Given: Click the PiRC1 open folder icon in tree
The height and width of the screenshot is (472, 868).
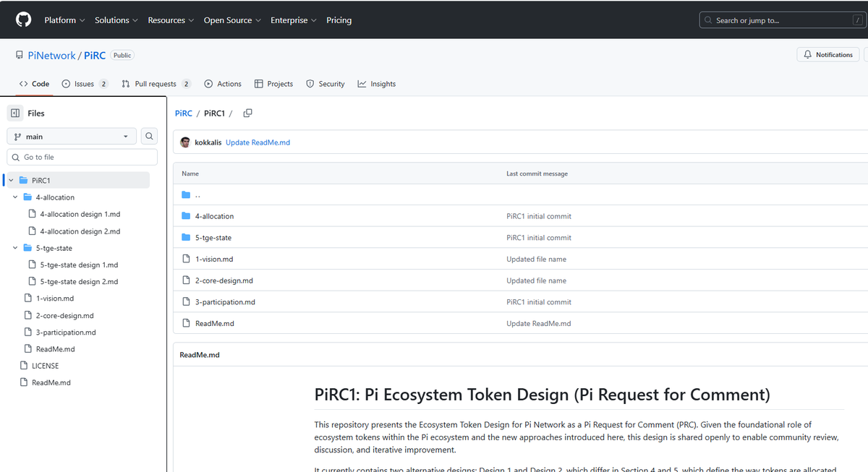Looking at the screenshot, I should pos(23,181).
